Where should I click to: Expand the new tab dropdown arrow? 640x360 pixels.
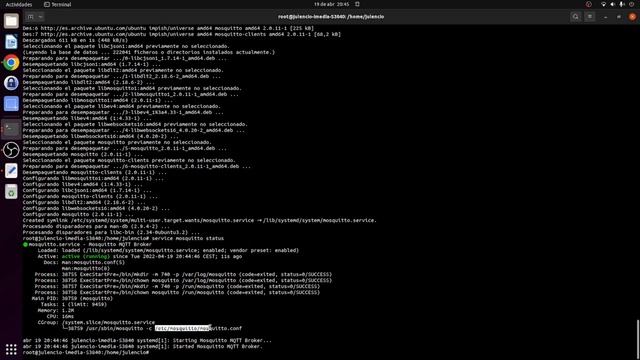[40, 17]
